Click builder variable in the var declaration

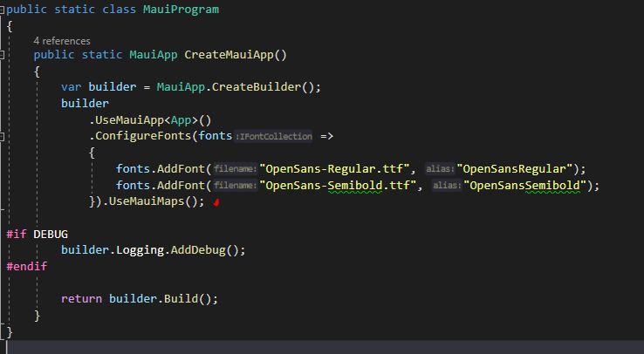pos(112,87)
